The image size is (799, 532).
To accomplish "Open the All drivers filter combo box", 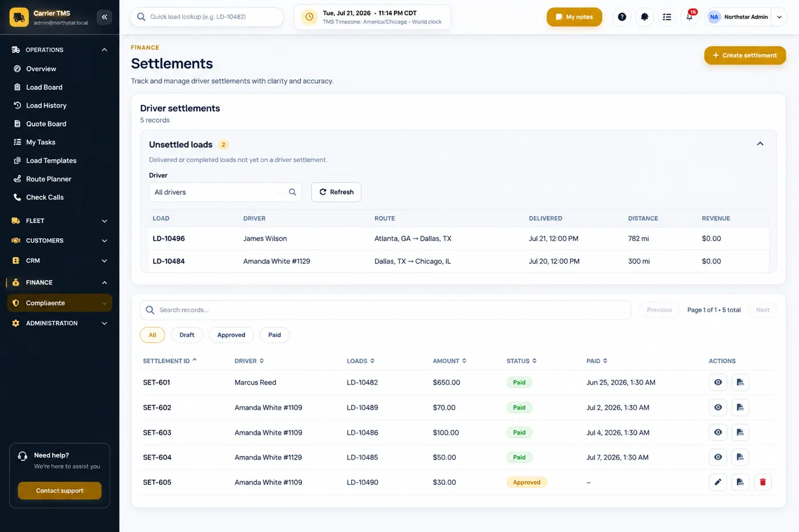I will (225, 192).
